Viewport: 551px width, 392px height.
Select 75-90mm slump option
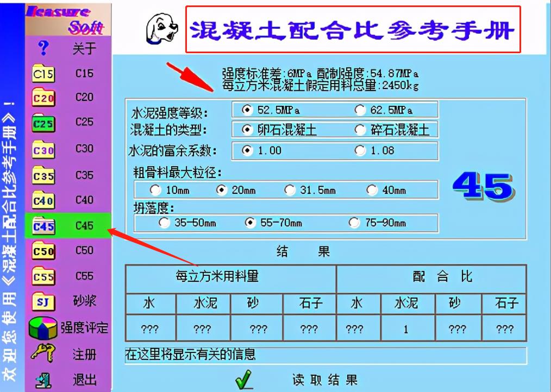tap(354, 223)
